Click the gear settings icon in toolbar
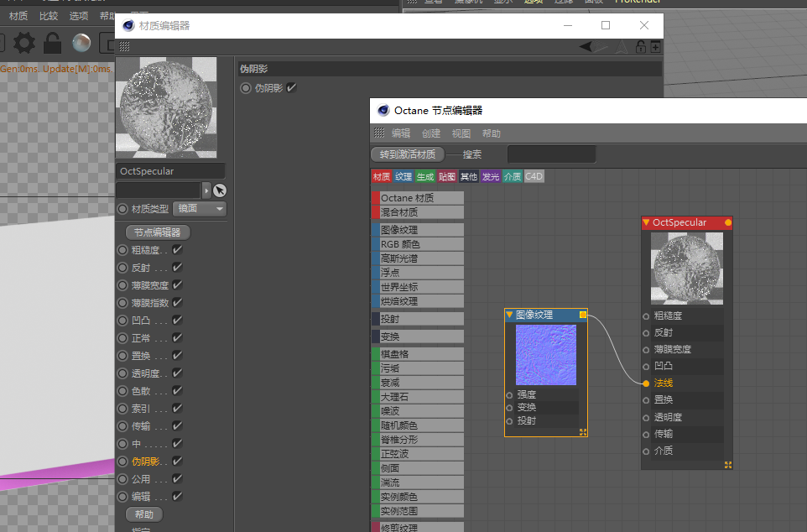This screenshot has height=532, width=807. (x=23, y=43)
